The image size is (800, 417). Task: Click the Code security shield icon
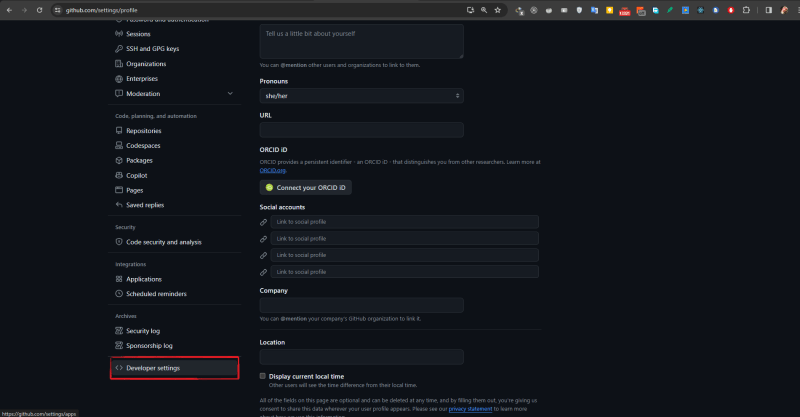click(119, 242)
